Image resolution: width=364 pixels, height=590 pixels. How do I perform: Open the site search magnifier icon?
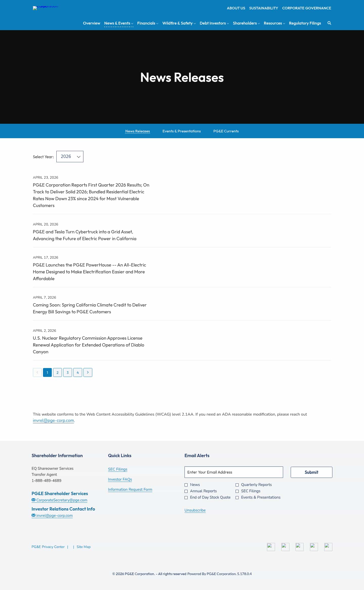(x=329, y=23)
